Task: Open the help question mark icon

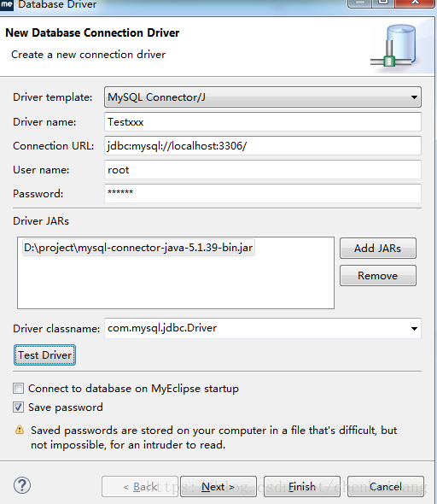Action: (22, 486)
